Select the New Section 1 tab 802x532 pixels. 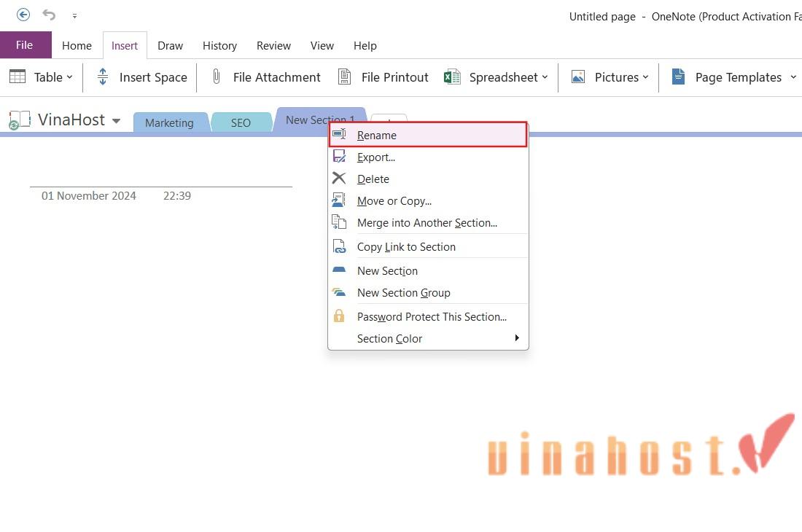[x=320, y=120]
